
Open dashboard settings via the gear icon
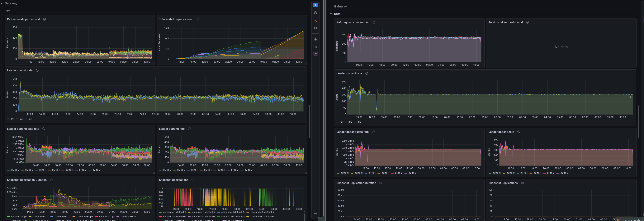pyautogui.click(x=315, y=13)
